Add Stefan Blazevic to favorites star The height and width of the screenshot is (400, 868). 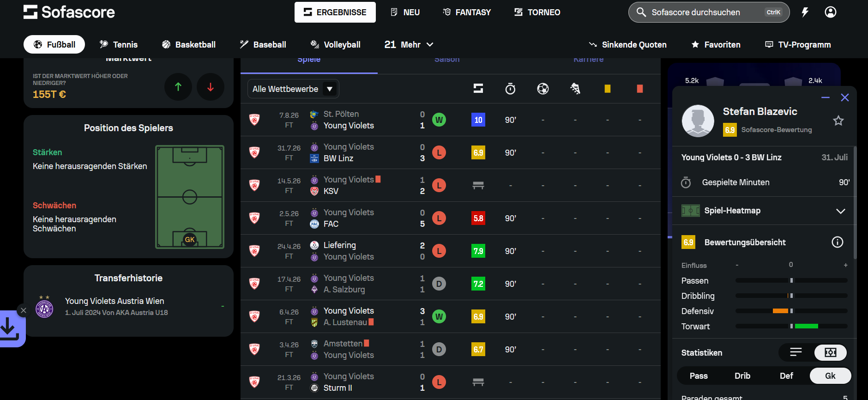[x=838, y=121]
